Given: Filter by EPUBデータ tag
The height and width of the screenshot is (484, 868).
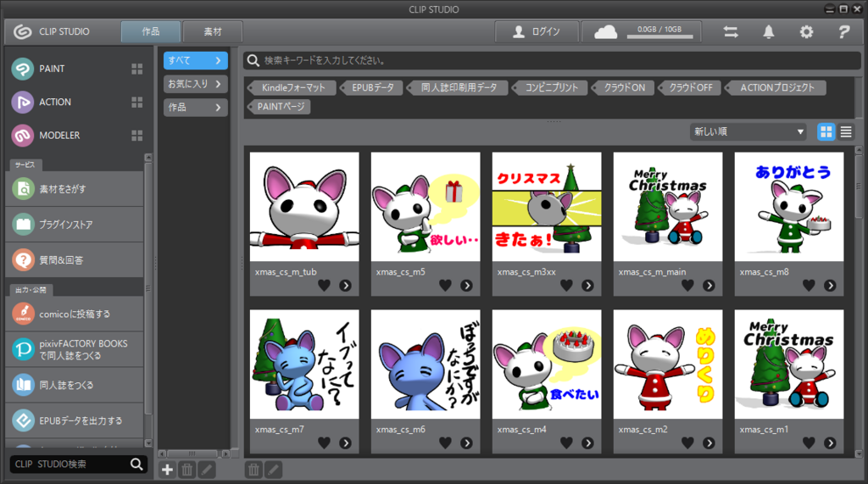Looking at the screenshot, I should (372, 87).
